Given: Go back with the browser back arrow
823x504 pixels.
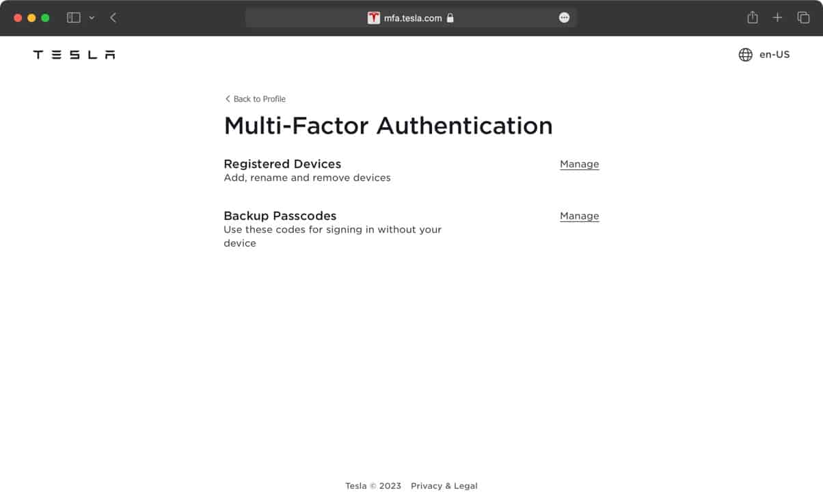Looking at the screenshot, I should point(113,18).
